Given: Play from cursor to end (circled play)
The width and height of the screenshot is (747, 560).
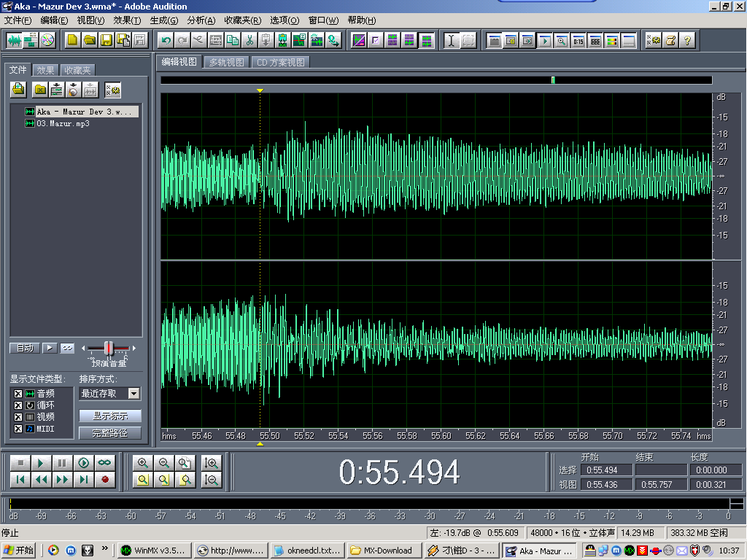Looking at the screenshot, I should (83, 463).
